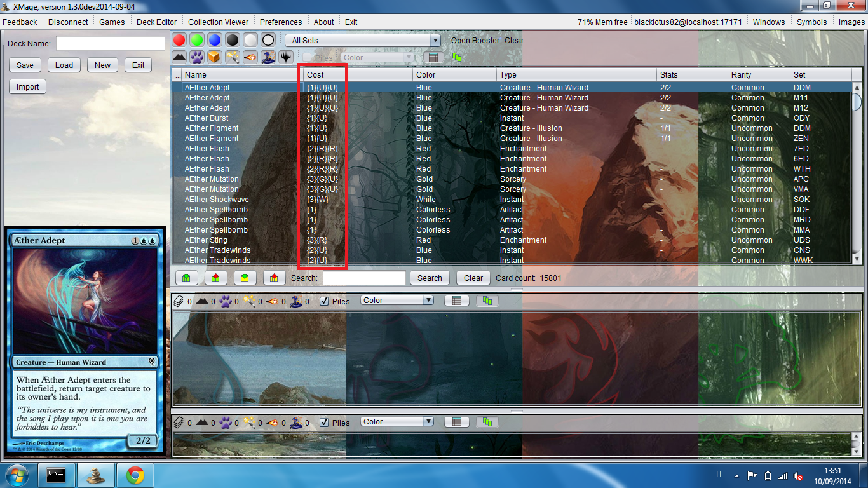Switch the card pool to table view

433,57
